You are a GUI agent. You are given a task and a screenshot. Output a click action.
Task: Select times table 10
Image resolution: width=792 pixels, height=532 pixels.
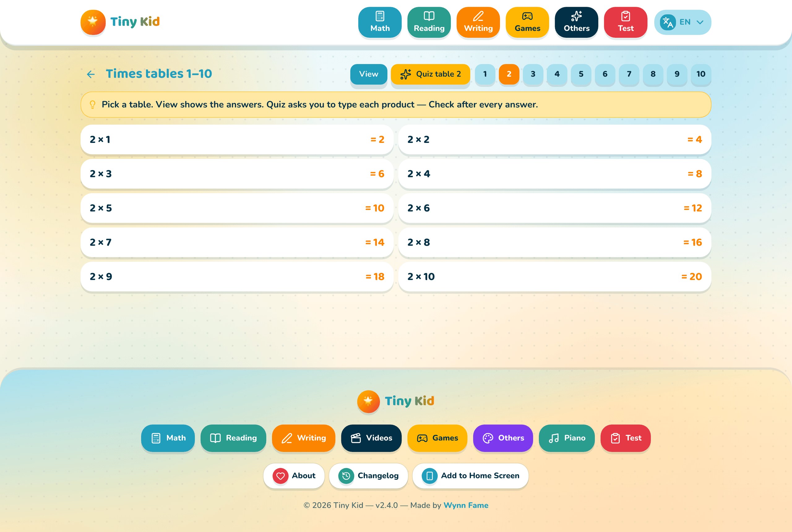pos(701,74)
